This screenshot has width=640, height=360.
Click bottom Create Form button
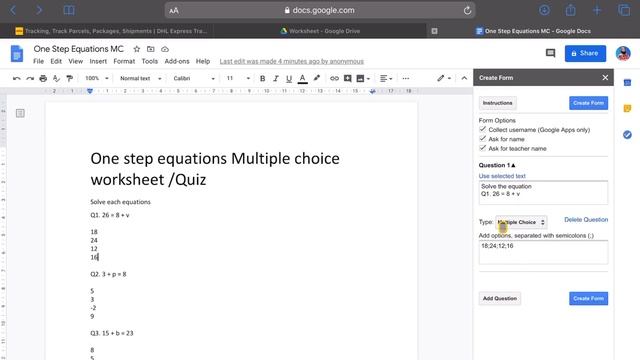tap(588, 298)
